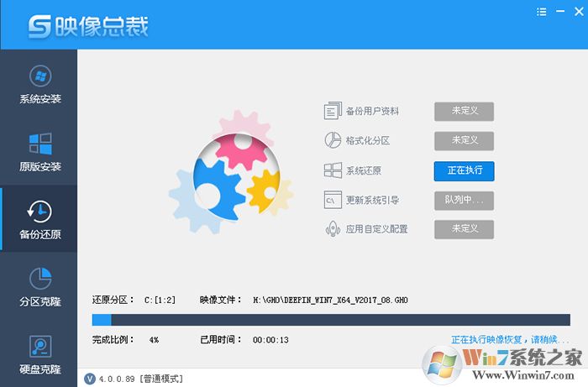Click the version V badge icon
This screenshot has width=588, height=387.
pos(90,379)
